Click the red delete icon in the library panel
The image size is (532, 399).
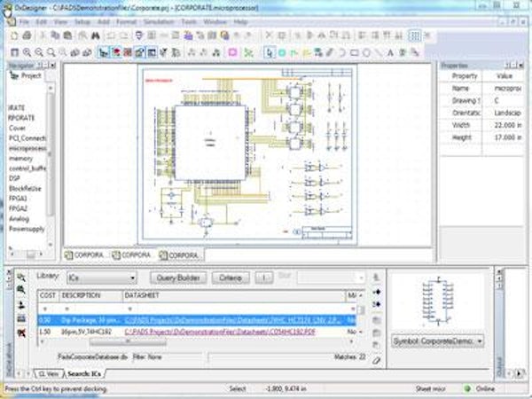tap(21, 331)
